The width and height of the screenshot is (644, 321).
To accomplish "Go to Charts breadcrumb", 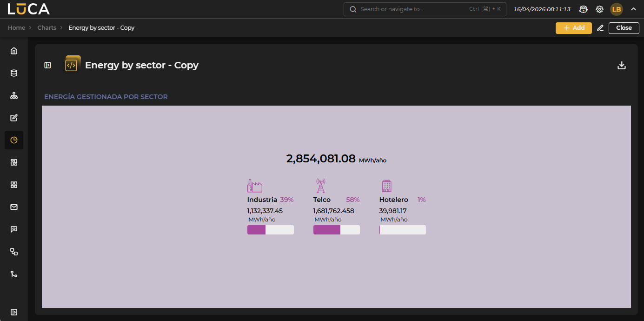I will (47, 28).
